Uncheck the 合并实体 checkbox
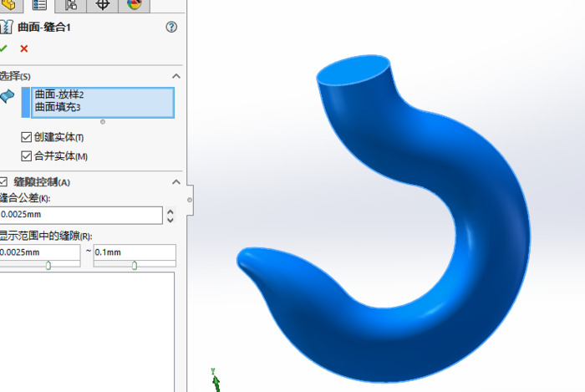This screenshot has height=392, width=585. click(x=27, y=156)
